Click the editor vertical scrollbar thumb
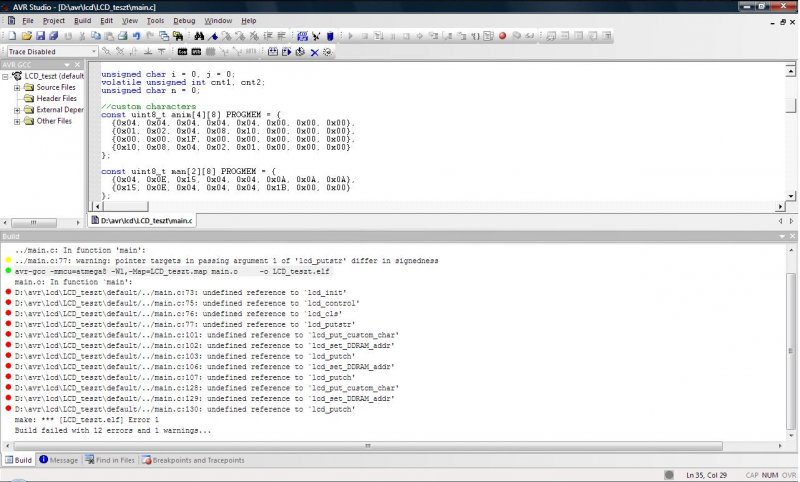 pyautogui.click(x=791, y=106)
